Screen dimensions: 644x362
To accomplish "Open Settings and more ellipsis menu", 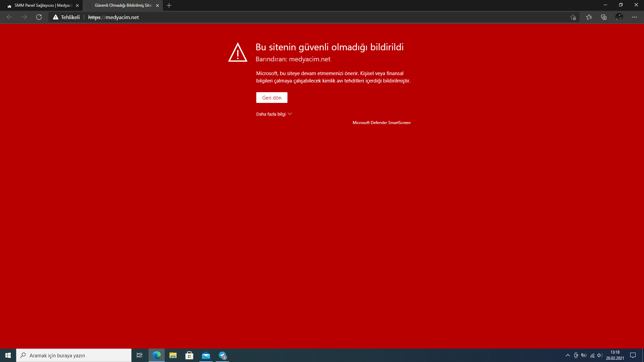I will point(635,17).
